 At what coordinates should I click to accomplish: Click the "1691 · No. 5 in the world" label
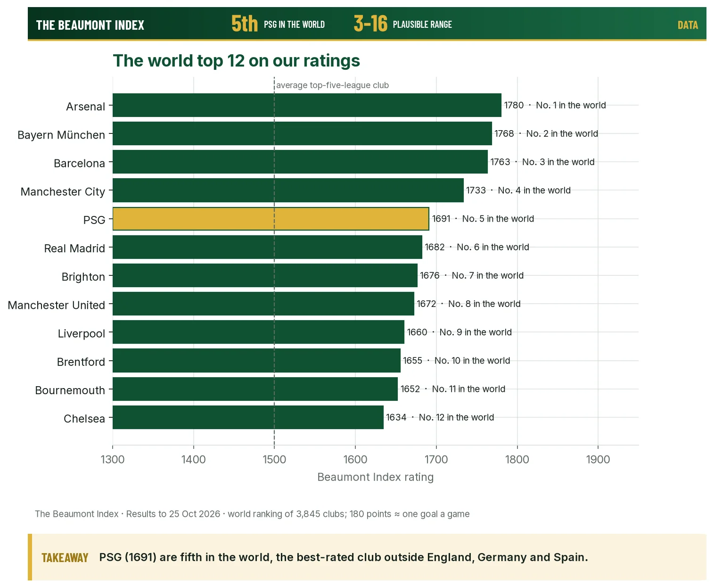tap(483, 219)
